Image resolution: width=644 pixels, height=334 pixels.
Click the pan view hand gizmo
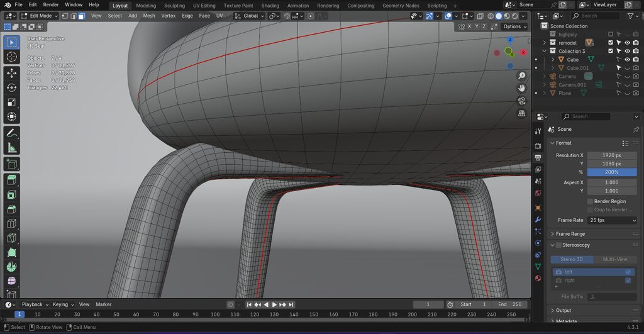pos(522,88)
